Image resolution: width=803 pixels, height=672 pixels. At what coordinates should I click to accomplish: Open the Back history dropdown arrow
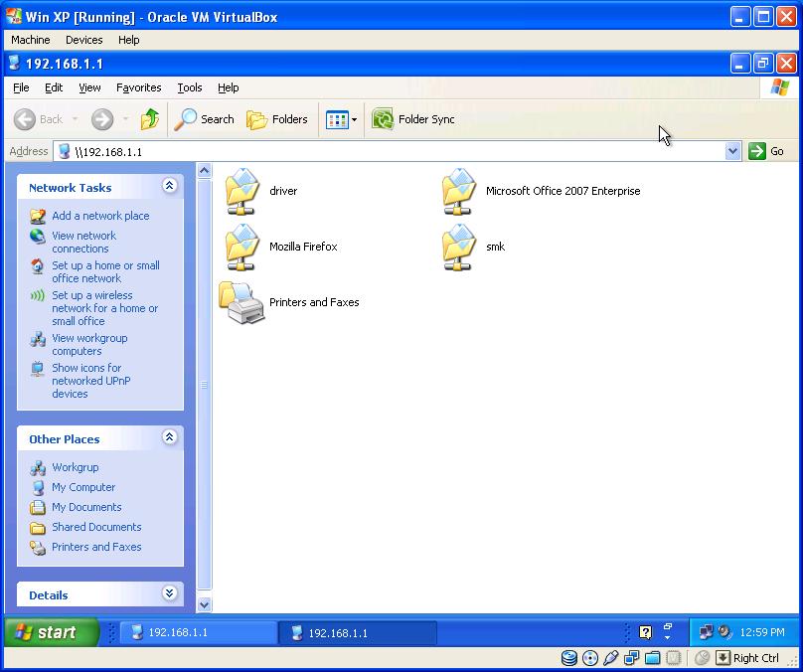tap(75, 119)
